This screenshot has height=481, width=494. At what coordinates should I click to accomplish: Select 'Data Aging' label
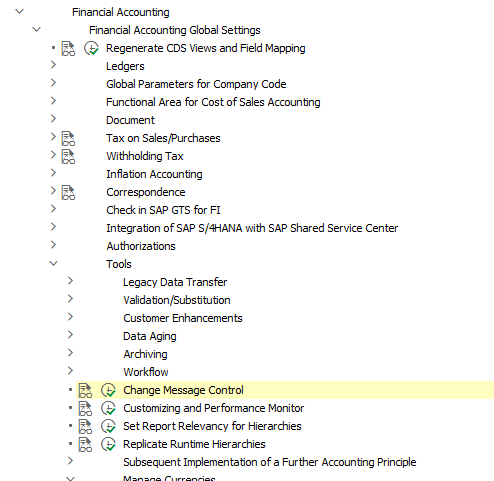tap(150, 336)
